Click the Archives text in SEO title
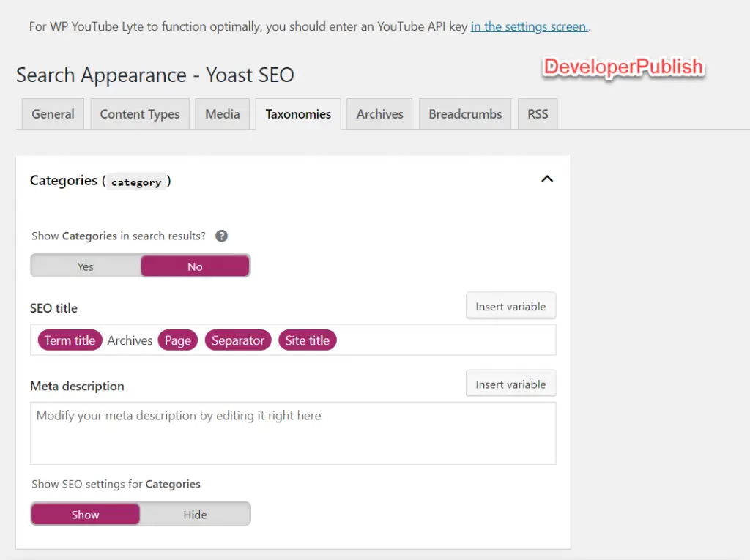 (x=130, y=340)
